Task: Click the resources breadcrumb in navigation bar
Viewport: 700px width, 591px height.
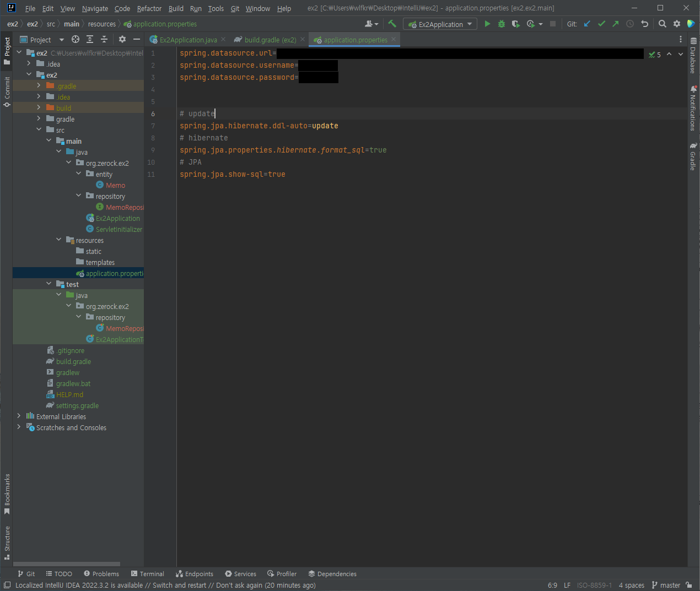Action: [102, 24]
